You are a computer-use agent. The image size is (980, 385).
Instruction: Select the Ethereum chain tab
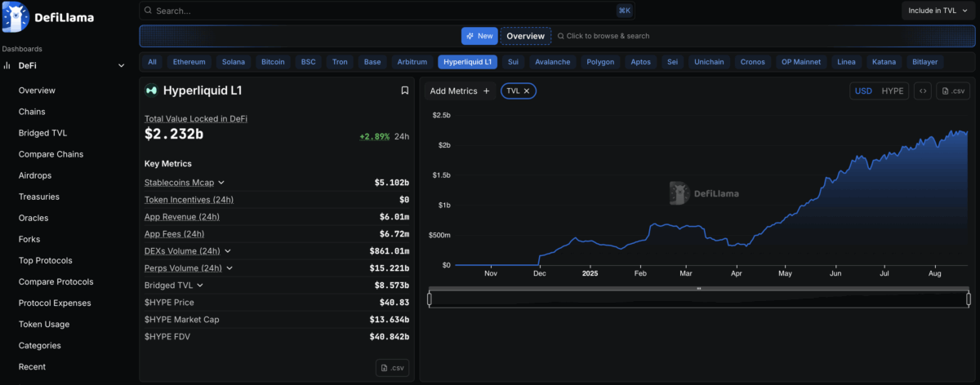[189, 62]
